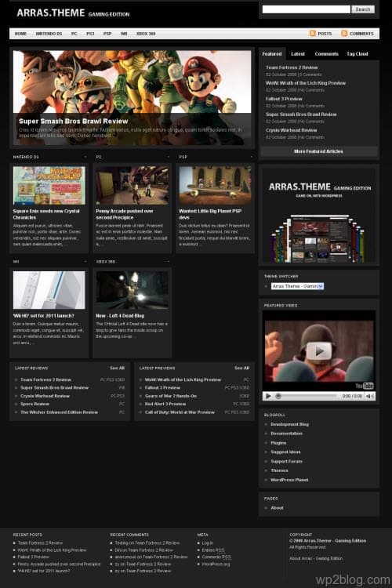Mute the featured video volume icon
The width and height of the screenshot is (392, 588).
click(x=369, y=396)
